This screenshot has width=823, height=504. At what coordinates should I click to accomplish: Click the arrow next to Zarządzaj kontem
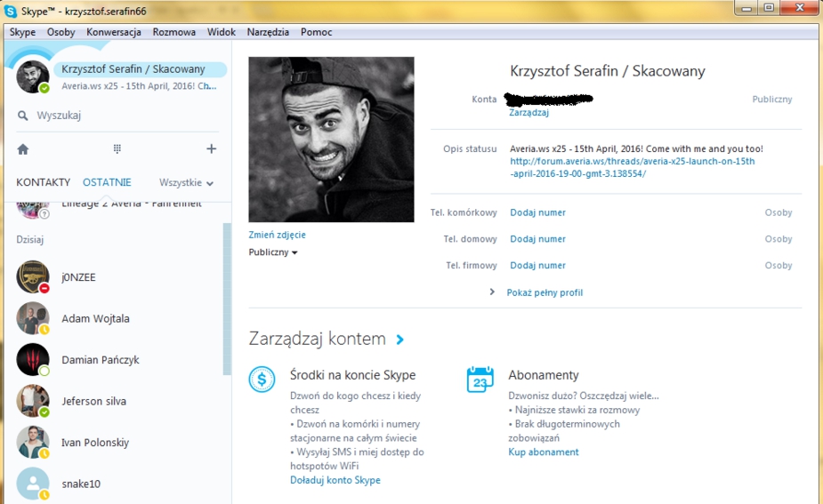[400, 340]
